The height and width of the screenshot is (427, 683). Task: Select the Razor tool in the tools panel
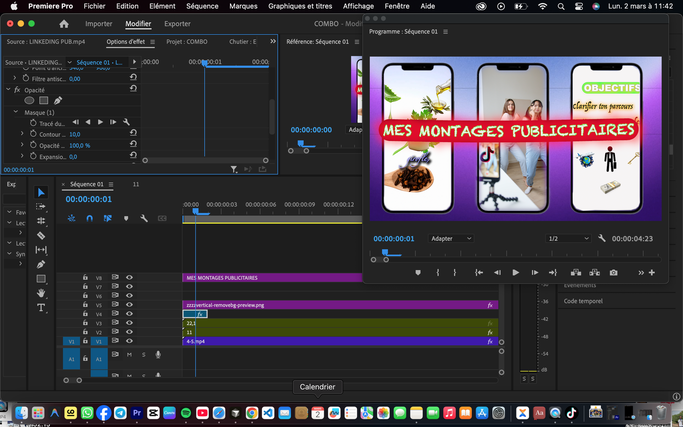[41, 236]
